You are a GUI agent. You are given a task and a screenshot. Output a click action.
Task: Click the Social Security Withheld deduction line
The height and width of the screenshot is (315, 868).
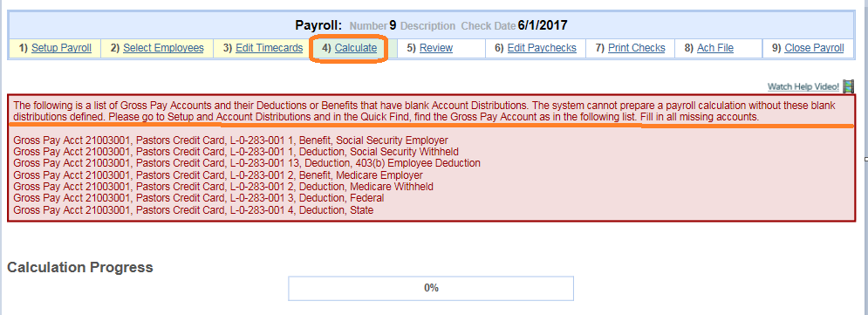click(x=236, y=151)
